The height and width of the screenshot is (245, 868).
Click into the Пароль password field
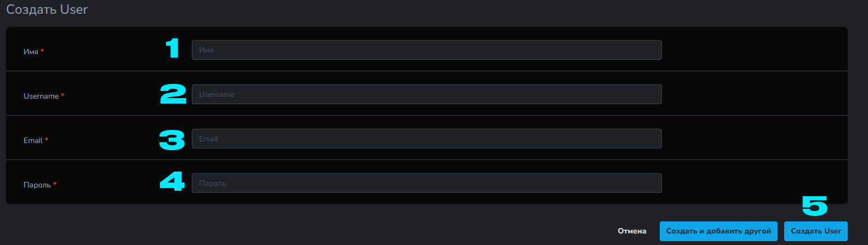coord(426,183)
